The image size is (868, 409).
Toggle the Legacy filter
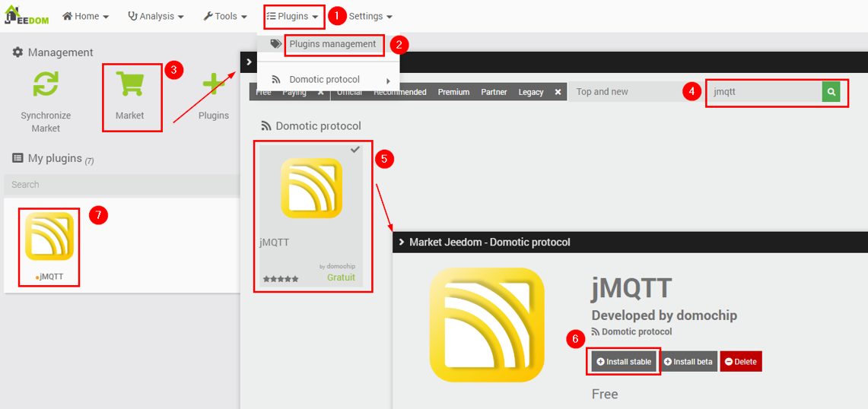coord(531,92)
